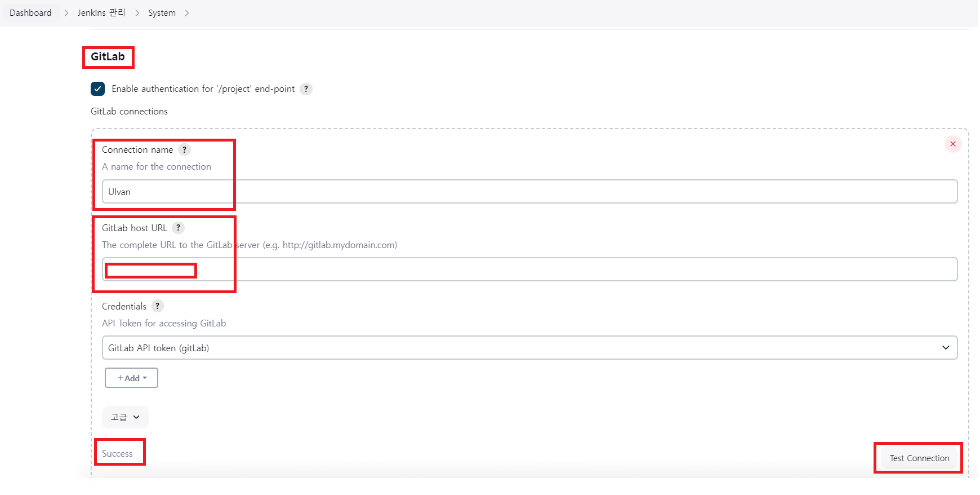Expand chevron after Dashboard breadcrumb
This screenshot has width=980, height=495.
(x=66, y=13)
